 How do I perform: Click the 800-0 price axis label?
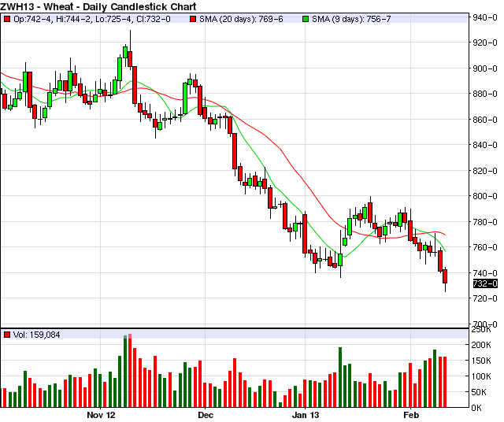click(485, 196)
